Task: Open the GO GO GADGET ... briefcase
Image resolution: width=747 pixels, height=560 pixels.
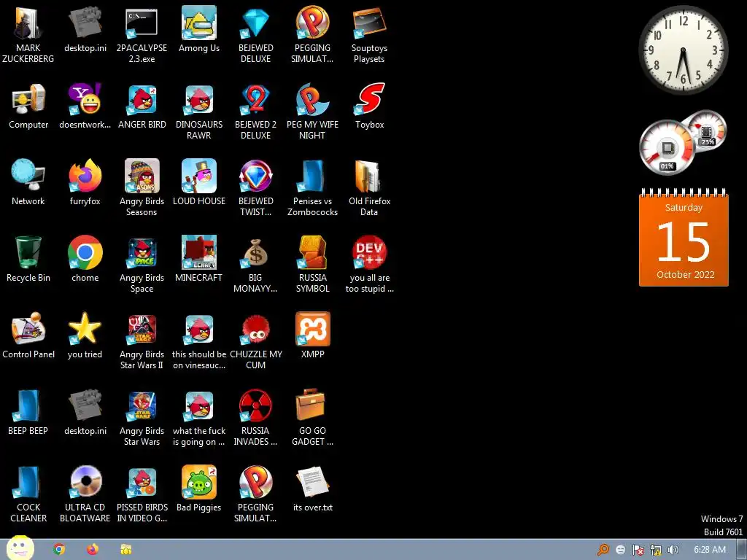Action: tap(309, 405)
